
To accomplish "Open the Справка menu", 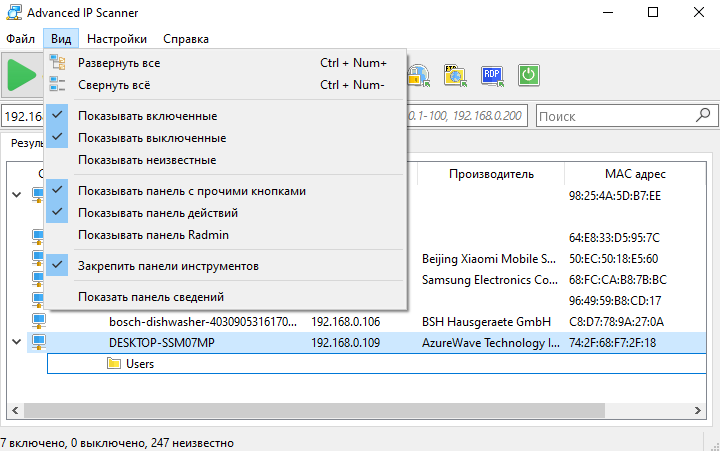I will point(186,39).
